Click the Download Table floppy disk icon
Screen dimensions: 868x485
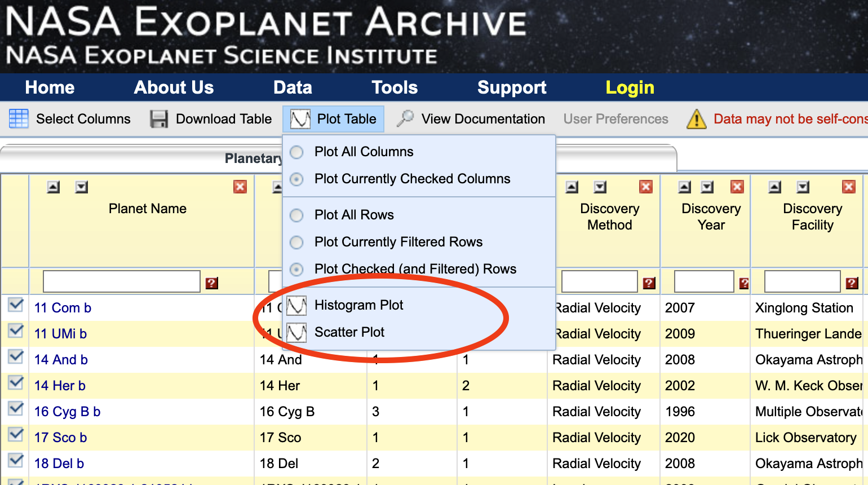159,119
